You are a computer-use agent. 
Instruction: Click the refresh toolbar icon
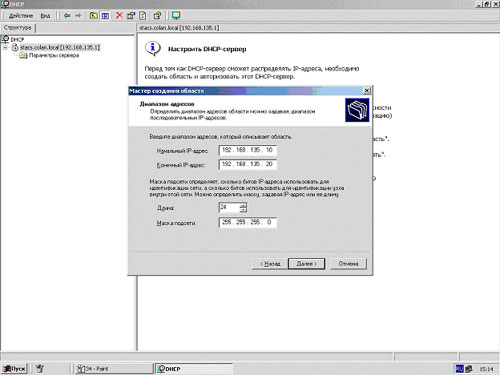point(143,16)
